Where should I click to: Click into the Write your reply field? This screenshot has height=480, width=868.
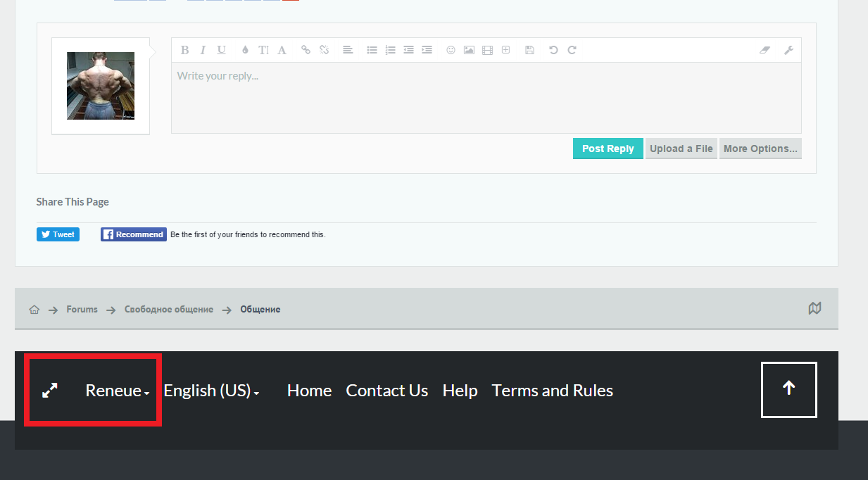(x=486, y=99)
